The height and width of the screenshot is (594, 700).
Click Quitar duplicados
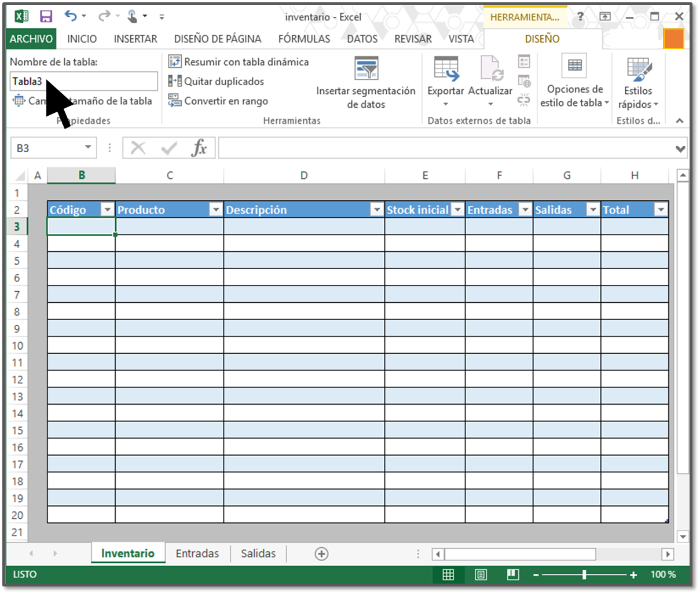point(223,82)
